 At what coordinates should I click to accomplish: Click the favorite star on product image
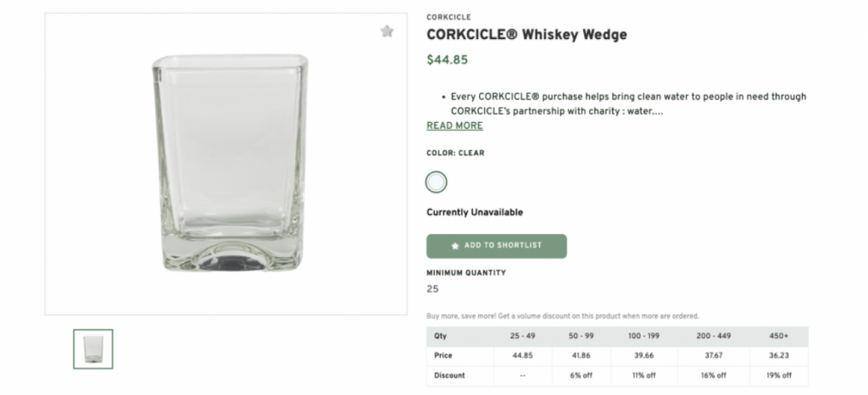pos(387,31)
